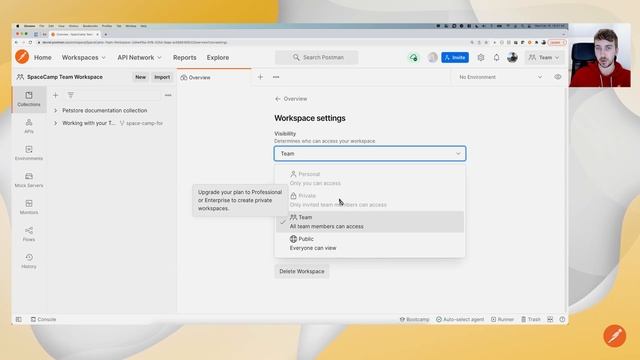Open notifications bell
The width and height of the screenshot is (640, 360).
496,58
